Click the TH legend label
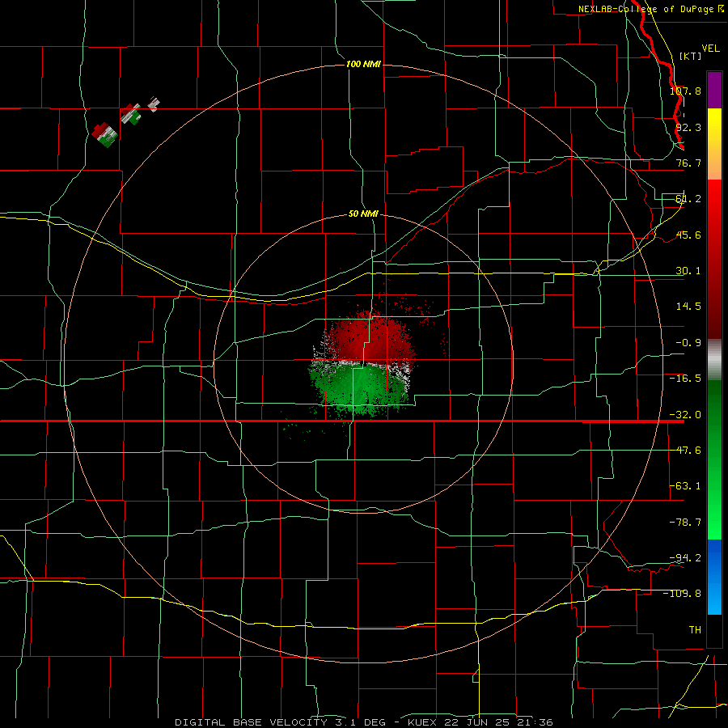This screenshot has width=728, height=728. [695, 629]
